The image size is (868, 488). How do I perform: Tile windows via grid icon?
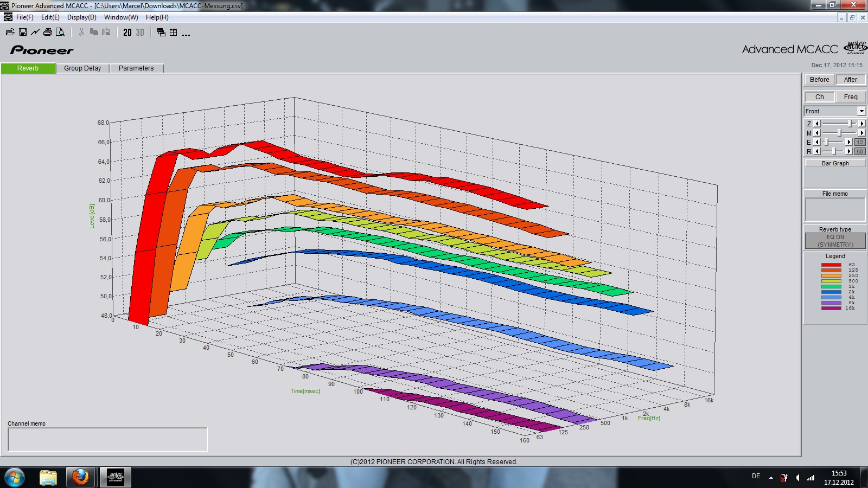[x=174, y=33]
